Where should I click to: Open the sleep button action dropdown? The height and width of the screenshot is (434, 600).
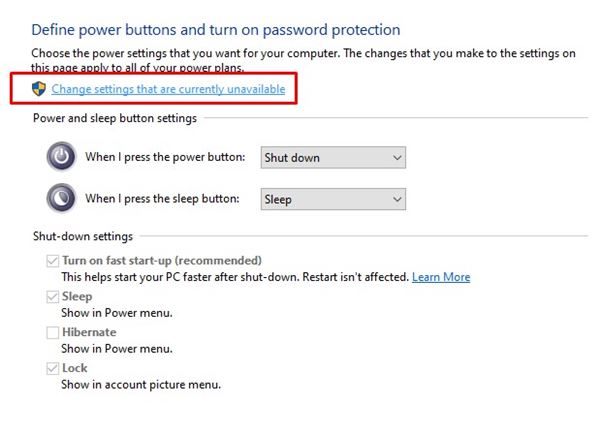pos(333,199)
